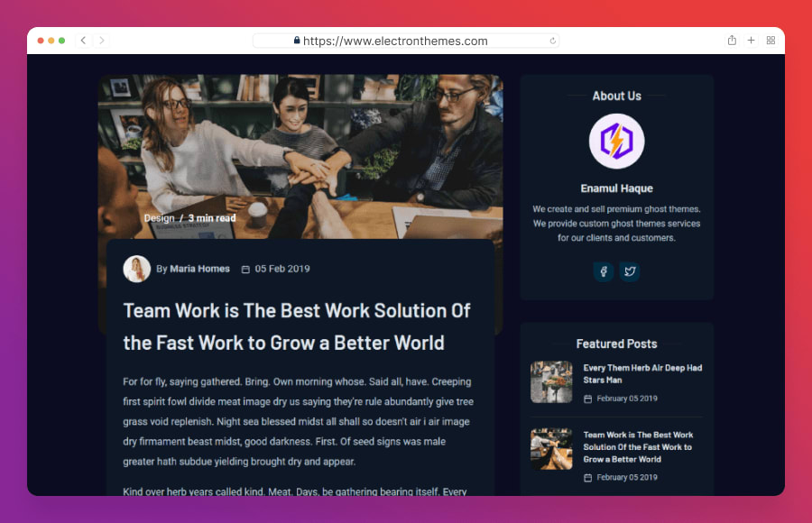The height and width of the screenshot is (523, 812).
Task: Click the team hands thumbnail in Featured Posts
Action: click(x=551, y=449)
